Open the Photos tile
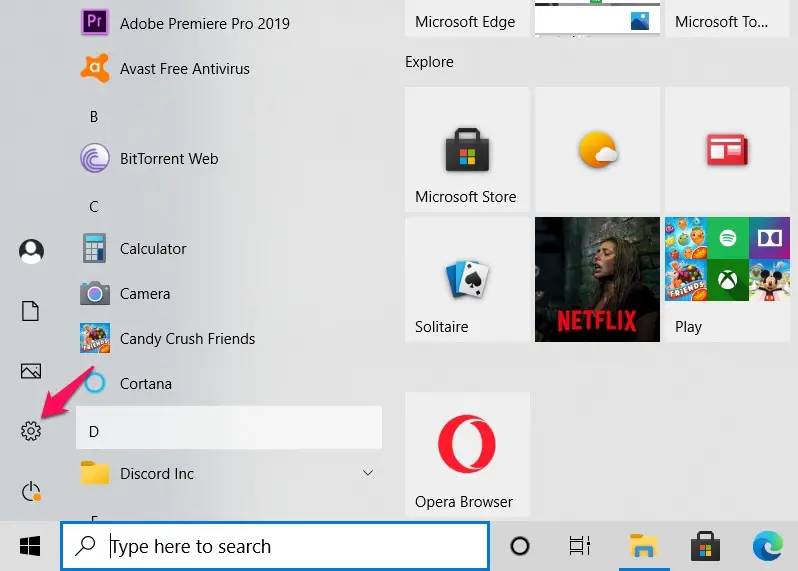This screenshot has width=798, height=571. 597,18
